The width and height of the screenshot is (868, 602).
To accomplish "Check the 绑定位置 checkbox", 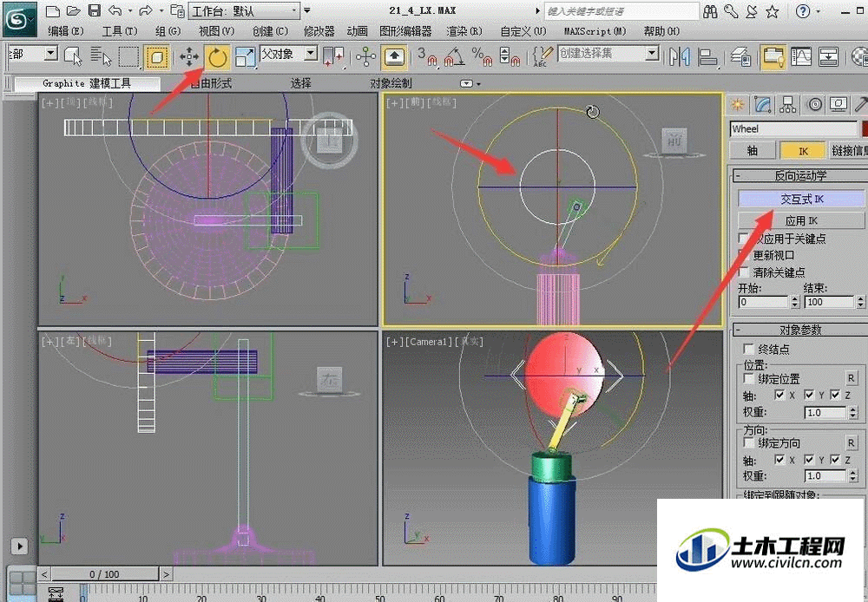I will click(x=749, y=378).
